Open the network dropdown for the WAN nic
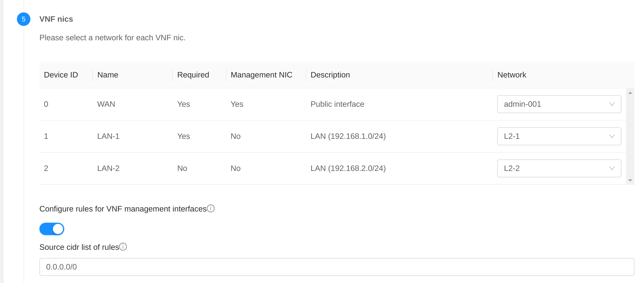The image size is (644, 283). click(x=559, y=104)
